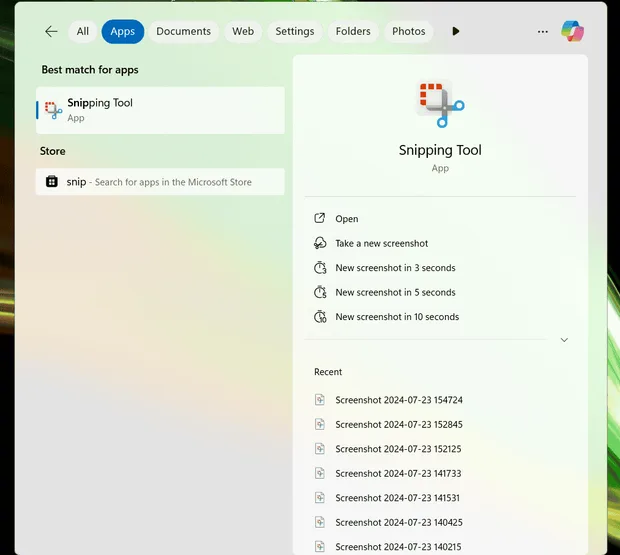Click the Take a new screenshot icon
The image size is (620, 555).
tap(320, 243)
